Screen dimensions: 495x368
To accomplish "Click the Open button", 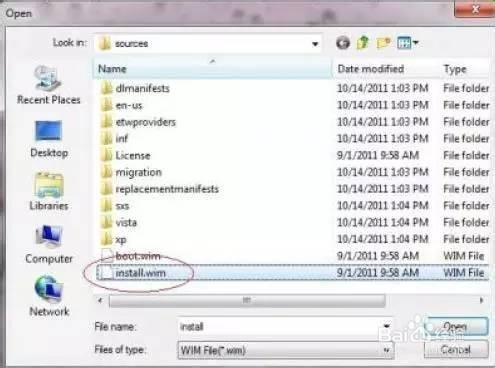I will point(456,326).
